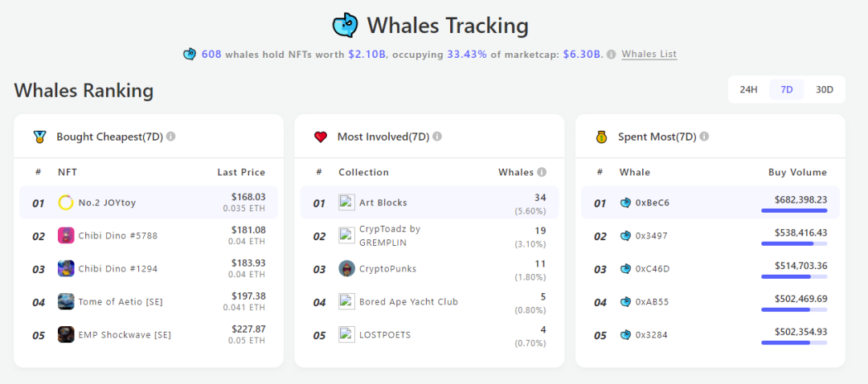Click the 33.43% marketcap share
This screenshot has width=868, height=384.
coord(467,54)
